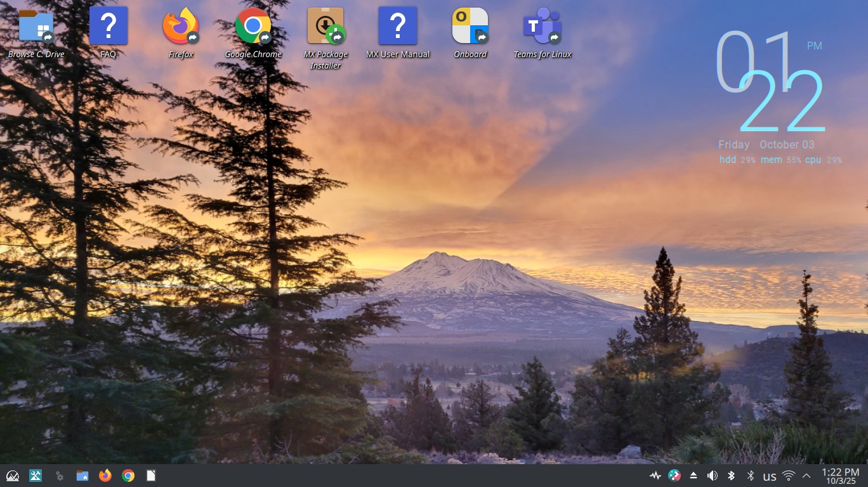Open the blank document icon in taskbar
Viewport: 868px width, 487px height.
coord(151,476)
